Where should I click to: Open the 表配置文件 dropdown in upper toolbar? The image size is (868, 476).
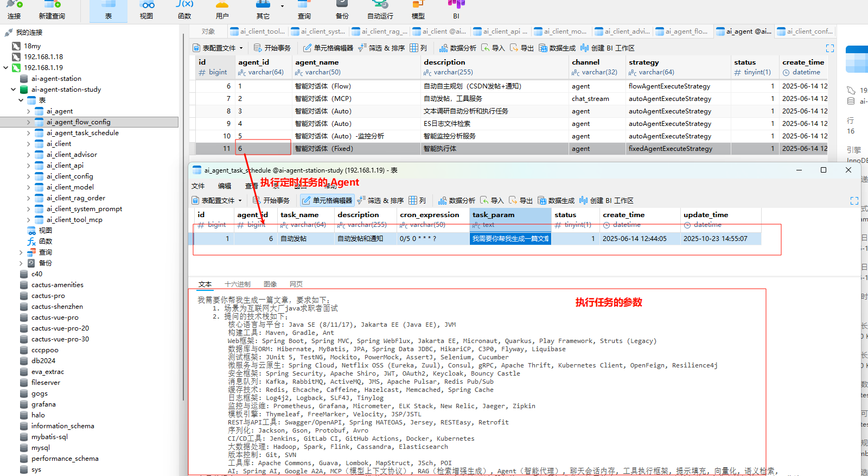click(218, 48)
